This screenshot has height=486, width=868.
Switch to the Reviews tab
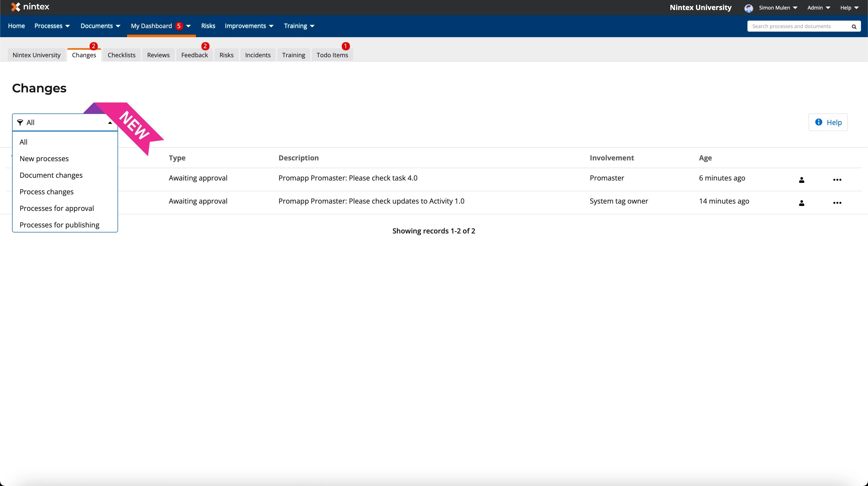click(x=158, y=55)
